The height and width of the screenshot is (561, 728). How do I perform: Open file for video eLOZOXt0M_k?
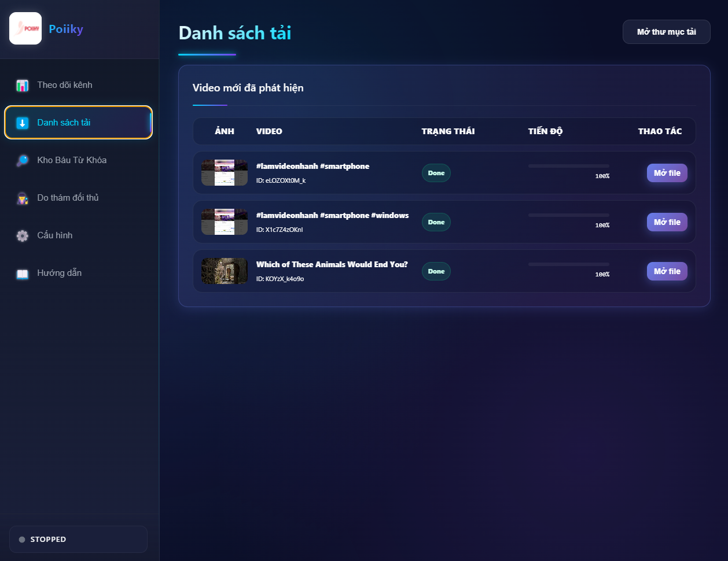667,173
